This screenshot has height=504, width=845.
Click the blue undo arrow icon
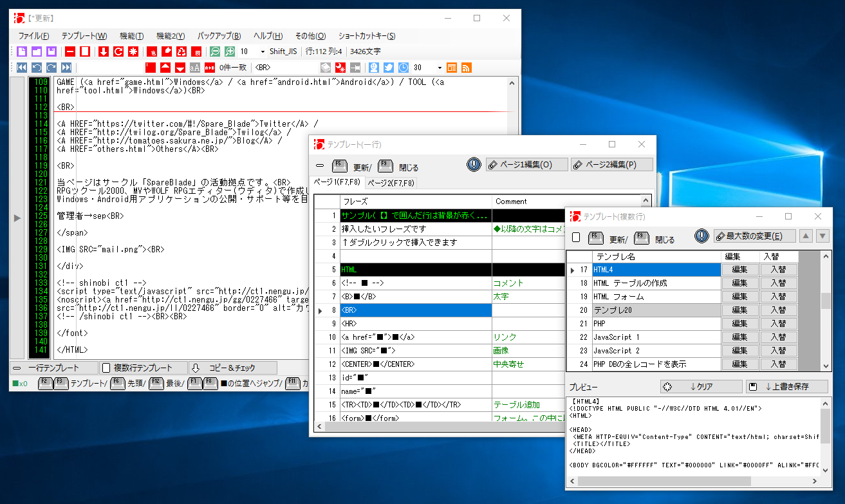coord(37,67)
